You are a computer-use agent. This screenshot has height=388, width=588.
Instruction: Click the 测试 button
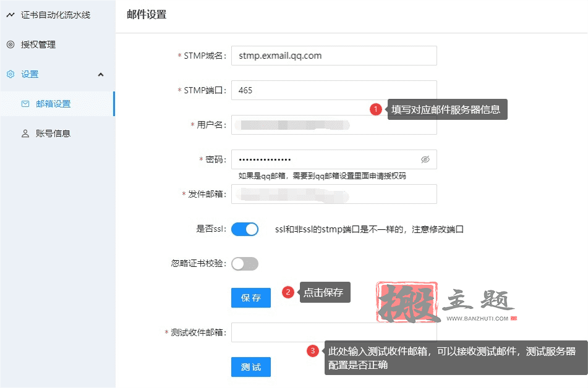tap(251, 367)
